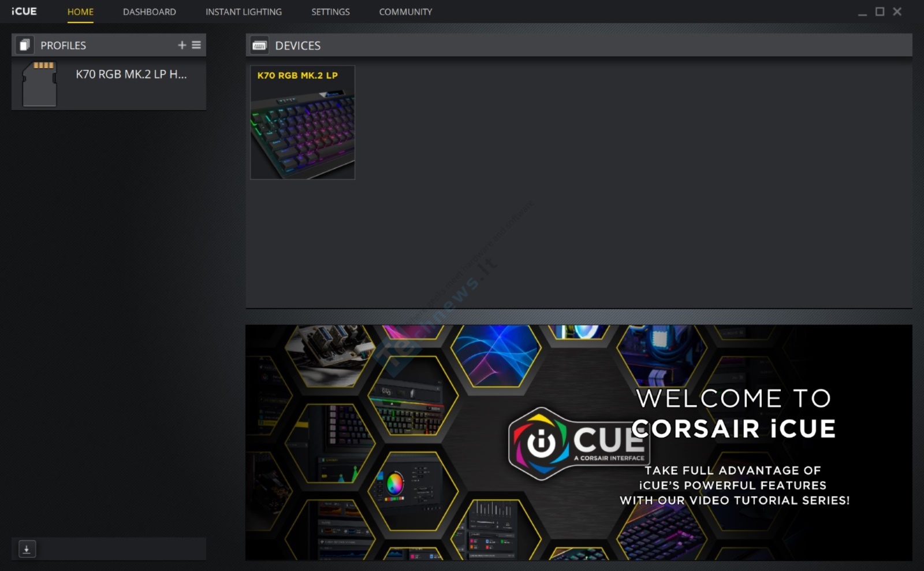Add a new profile with plus icon
Image resolution: width=924 pixels, height=571 pixels.
click(x=182, y=45)
